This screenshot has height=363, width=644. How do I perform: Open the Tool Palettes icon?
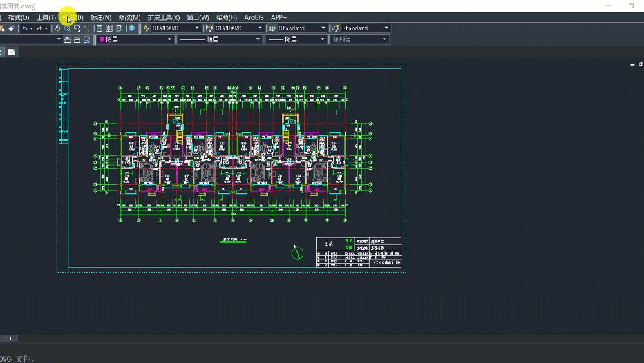point(119,28)
